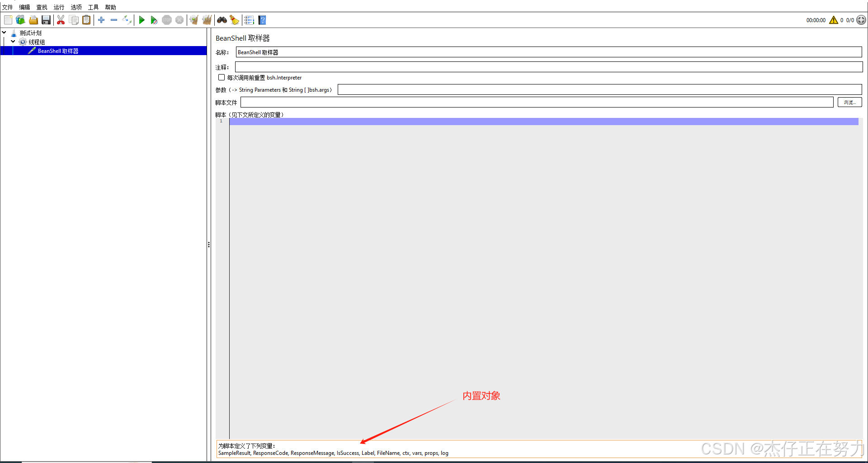Click the Reset search broom icon
Screen dimensions: 868x463
(234, 20)
